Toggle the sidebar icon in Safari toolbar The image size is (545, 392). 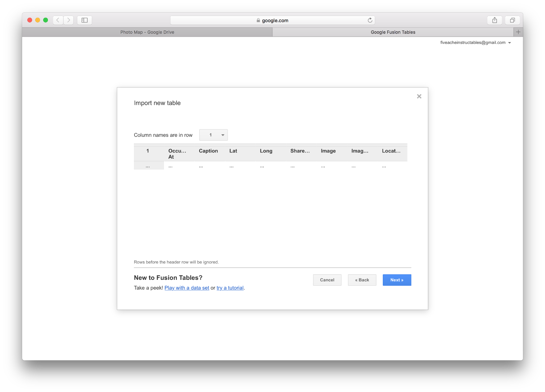[x=84, y=20]
